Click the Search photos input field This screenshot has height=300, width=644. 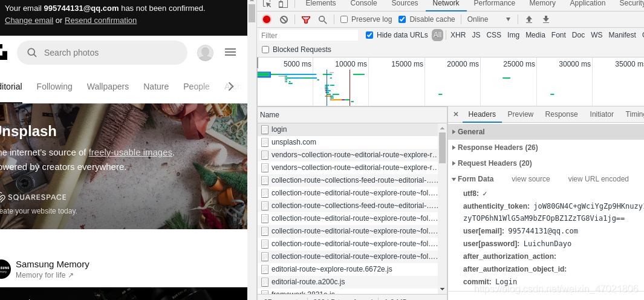[102, 53]
